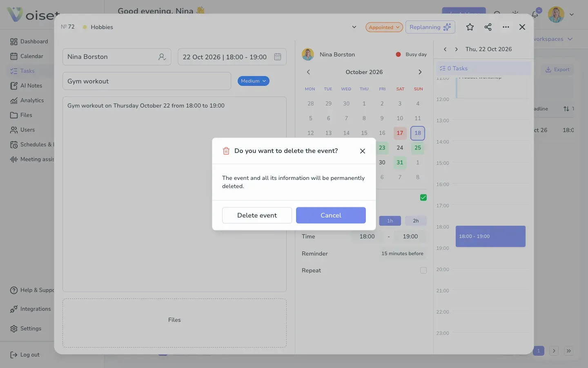This screenshot has width=588, height=368.
Task: Click the Integrations plug icon
Action: [x=14, y=309]
